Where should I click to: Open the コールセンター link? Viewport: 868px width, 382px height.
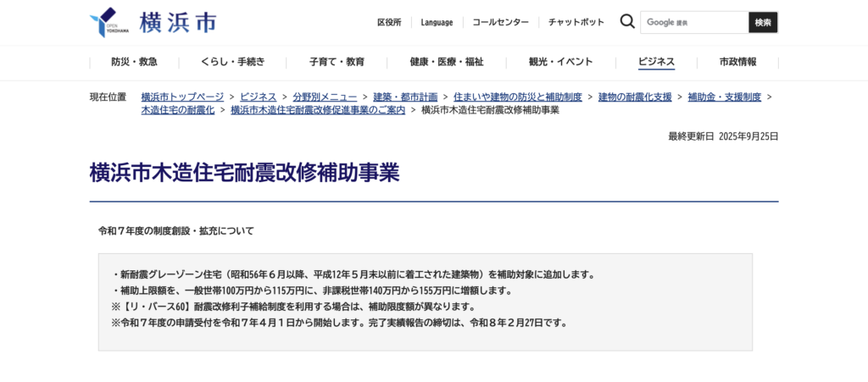(500, 22)
